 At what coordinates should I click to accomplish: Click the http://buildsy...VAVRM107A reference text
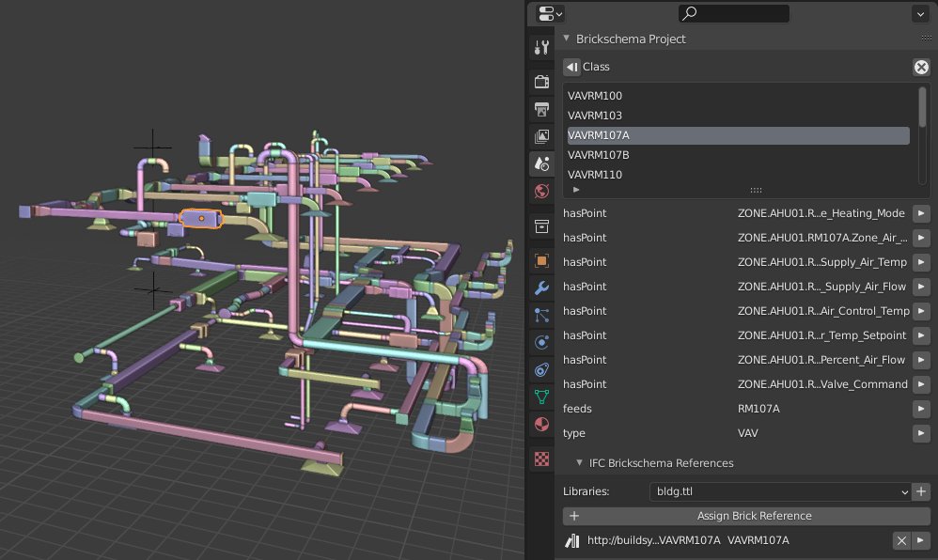pos(654,540)
